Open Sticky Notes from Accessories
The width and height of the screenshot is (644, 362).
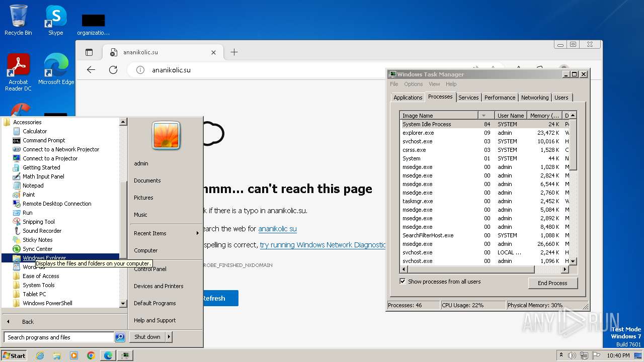37,240
